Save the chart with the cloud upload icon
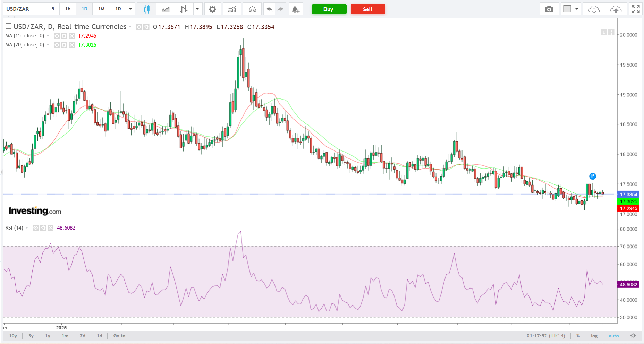The width and height of the screenshot is (644, 344). point(616,9)
